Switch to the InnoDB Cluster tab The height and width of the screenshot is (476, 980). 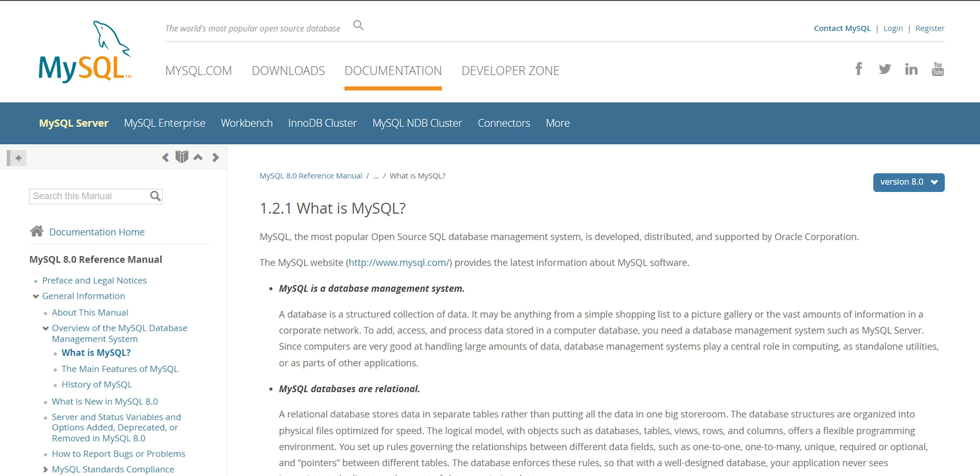pyautogui.click(x=322, y=123)
